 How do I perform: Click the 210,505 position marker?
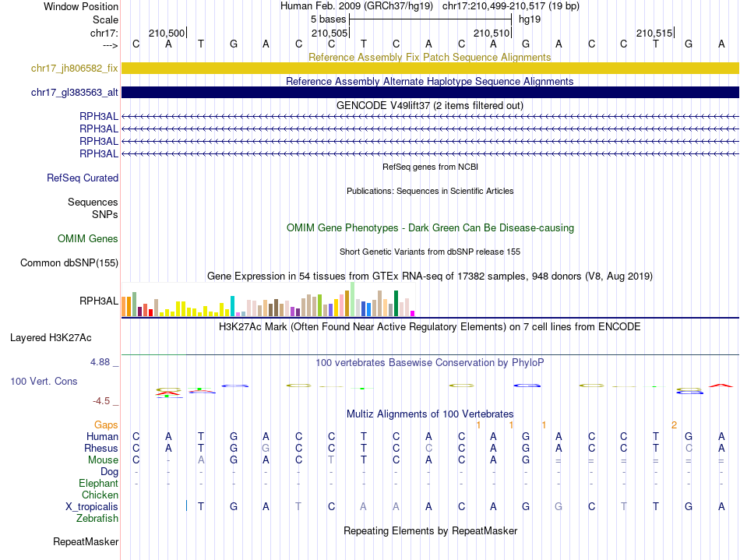[x=329, y=33]
